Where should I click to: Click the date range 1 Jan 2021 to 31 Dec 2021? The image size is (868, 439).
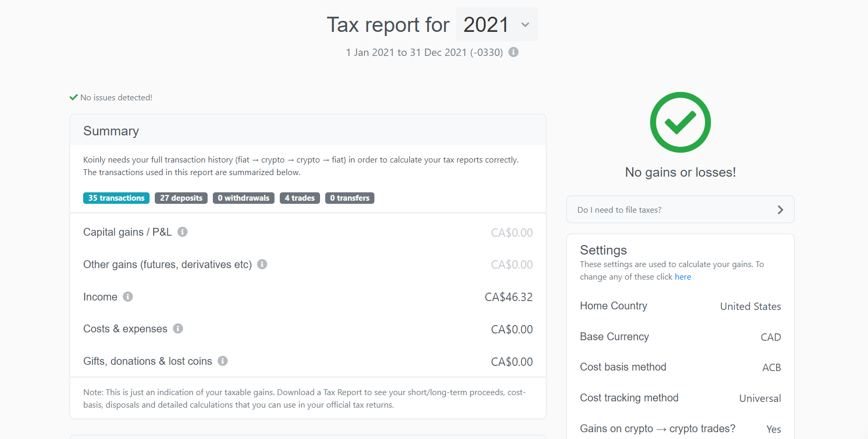tap(425, 53)
